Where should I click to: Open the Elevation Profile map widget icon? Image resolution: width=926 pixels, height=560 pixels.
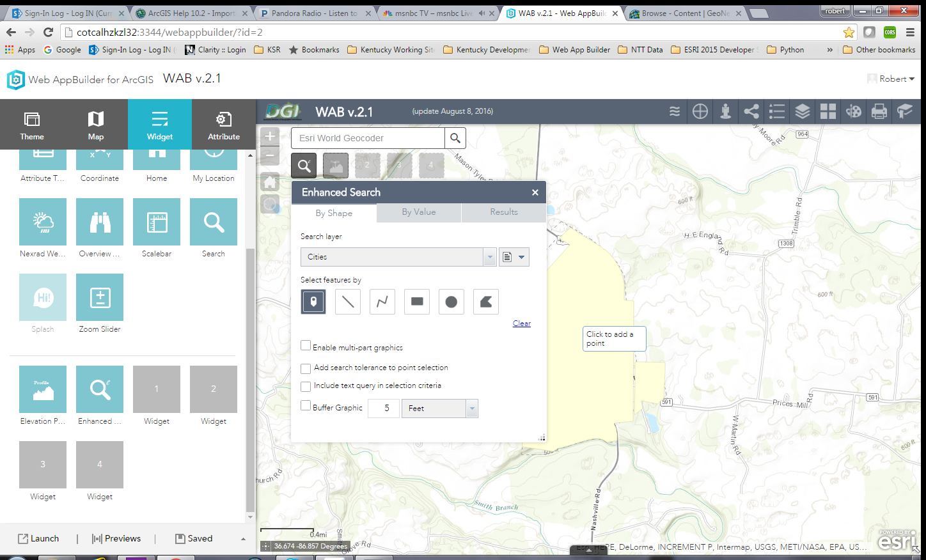click(x=336, y=166)
